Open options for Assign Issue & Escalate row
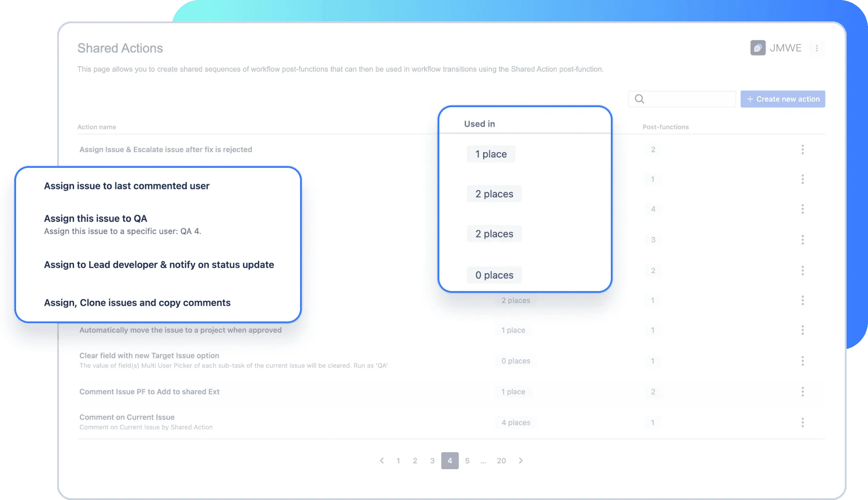 [802, 150]
